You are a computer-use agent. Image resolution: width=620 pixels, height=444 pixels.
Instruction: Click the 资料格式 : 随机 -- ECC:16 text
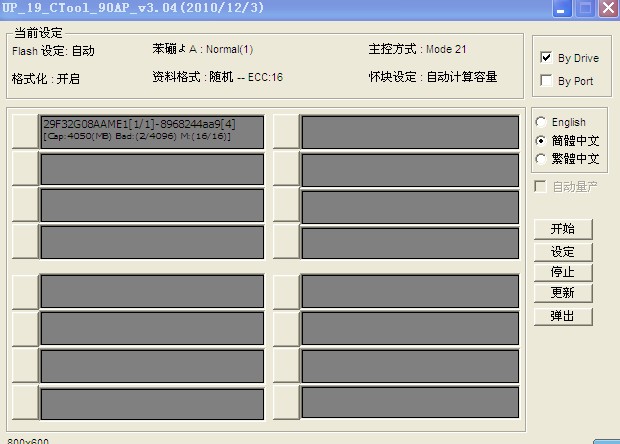(218, 77)
